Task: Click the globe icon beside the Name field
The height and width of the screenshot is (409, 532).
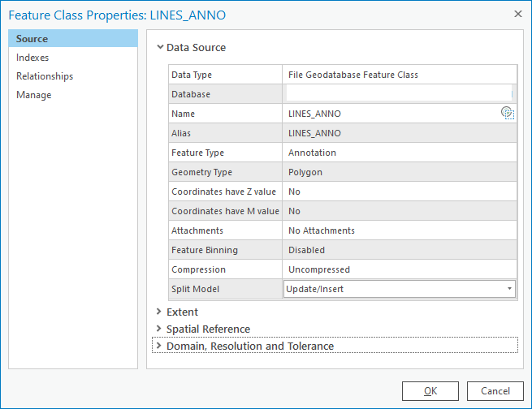Action: pos(508,114)
